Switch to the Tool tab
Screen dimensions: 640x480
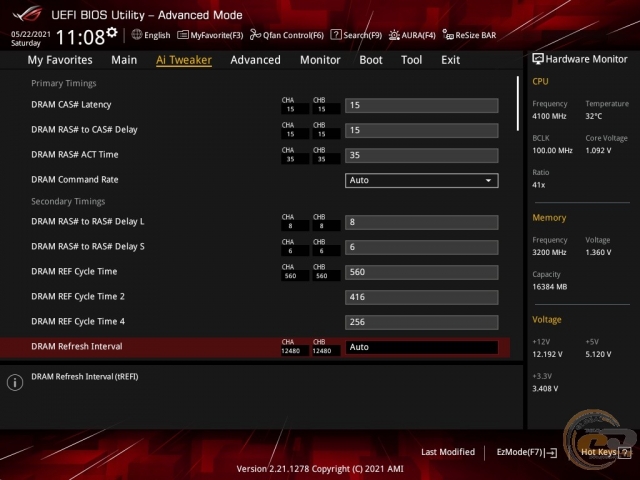coord(411,60)
